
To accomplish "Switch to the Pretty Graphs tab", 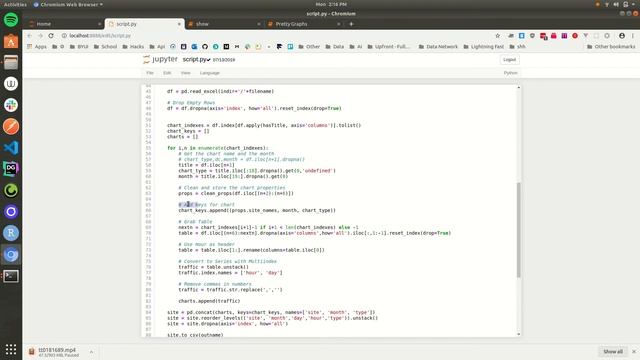I will 303,24.
